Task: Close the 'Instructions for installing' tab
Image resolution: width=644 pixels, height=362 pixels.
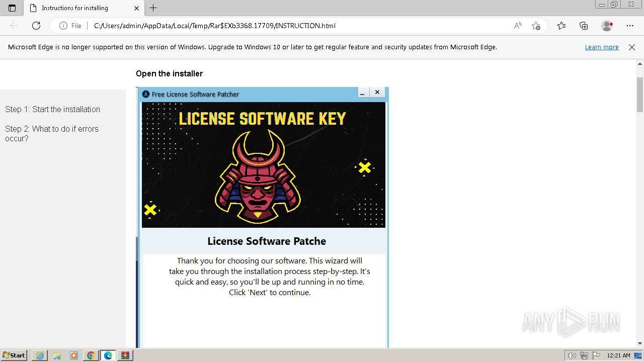Action: pyautogui.click(x=137, y=8)
